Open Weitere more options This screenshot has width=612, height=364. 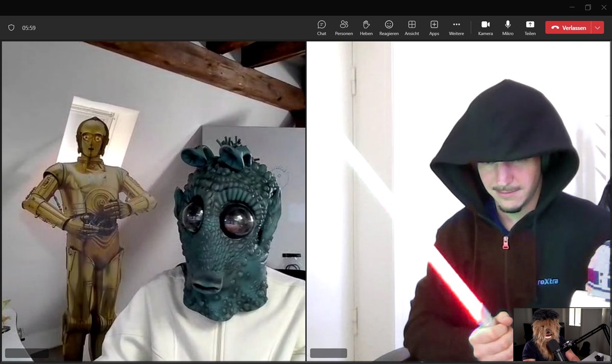click(x=456, y=28)
